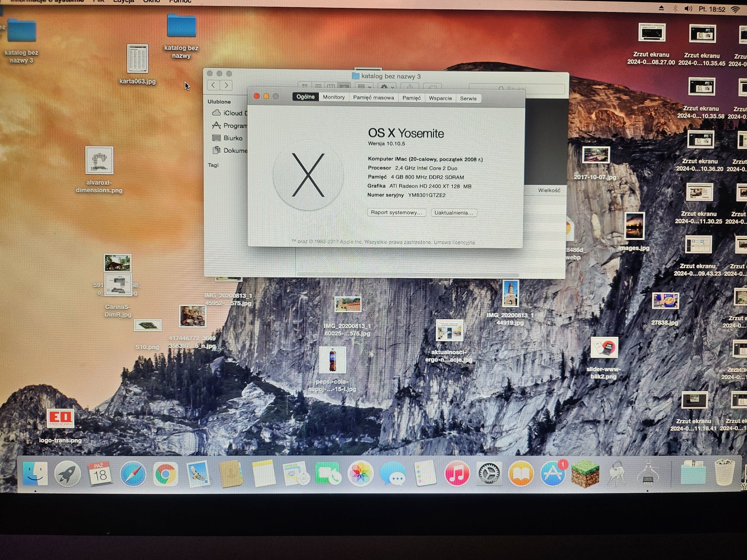Open the Umowa licencyjna link
Viewport: 747px width, 560px height.
pos(454,242)
